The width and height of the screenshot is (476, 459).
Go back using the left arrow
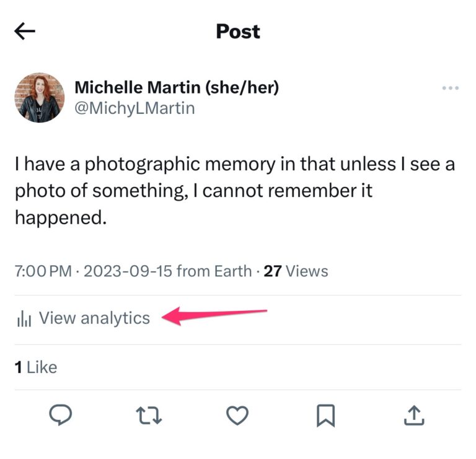pyautogui.click(x=25, y=32)
